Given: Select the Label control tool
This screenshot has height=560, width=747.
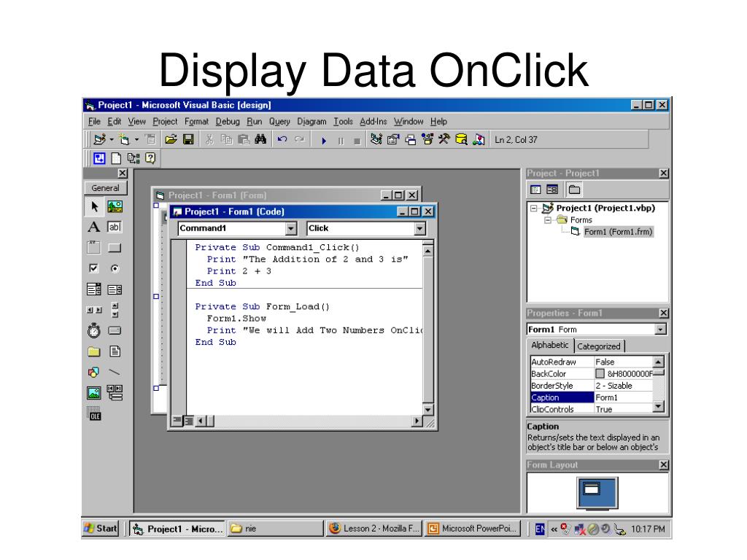Looking at the screenshot, I should point(94,227).
